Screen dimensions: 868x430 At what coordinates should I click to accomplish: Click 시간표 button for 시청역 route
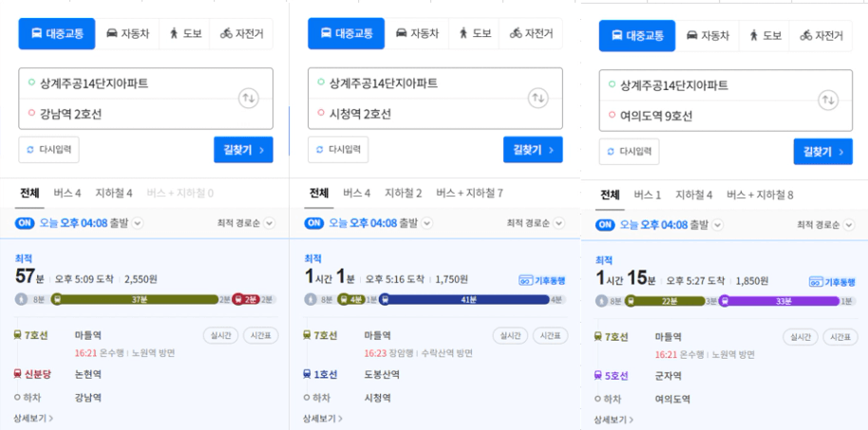pyautogui.click(x=550, y=336)
